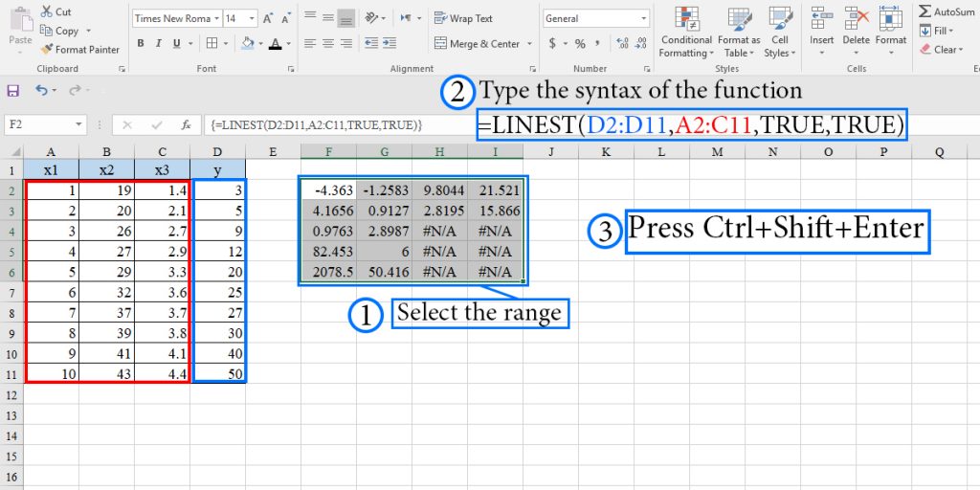The height and width of the screenshot is (490, 980).
Task: Increase cell indent
Action: click(390, 43)
